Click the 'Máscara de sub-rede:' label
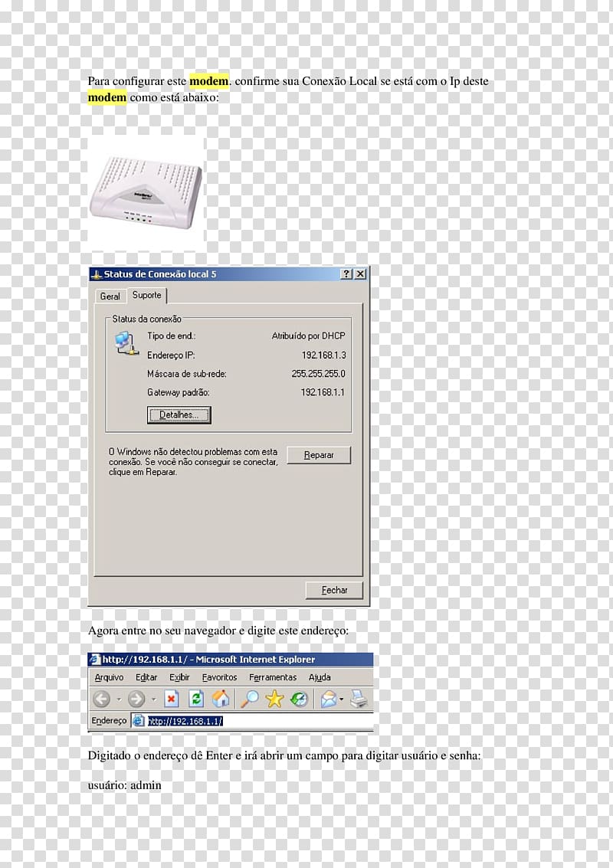This screenshot has width=613, height=868. [x=187, y=374]
